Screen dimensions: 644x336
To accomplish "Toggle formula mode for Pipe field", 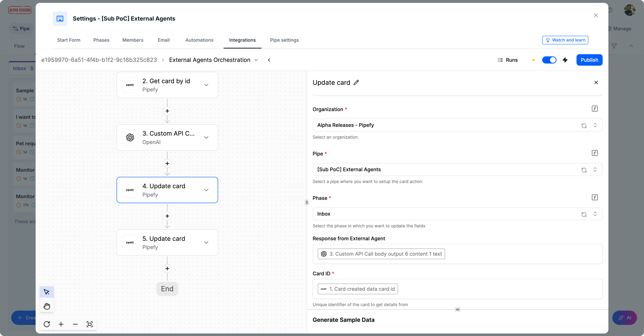I will [x=594, y=153].
